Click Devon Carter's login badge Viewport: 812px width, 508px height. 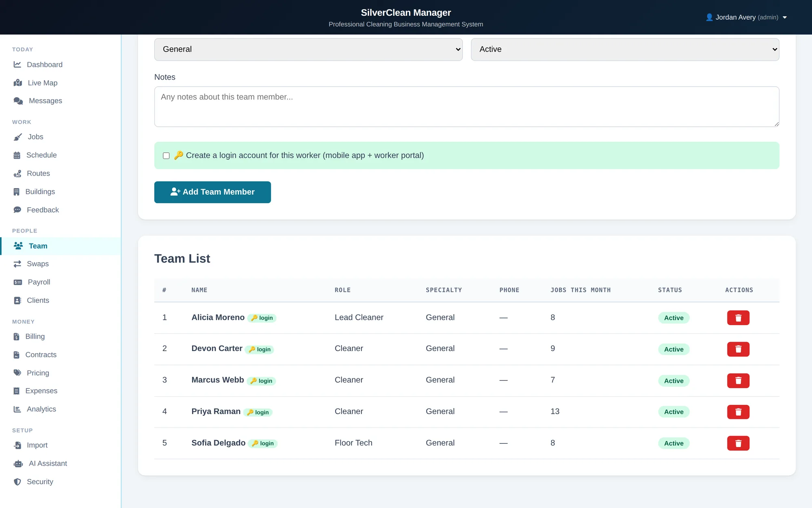259,350
